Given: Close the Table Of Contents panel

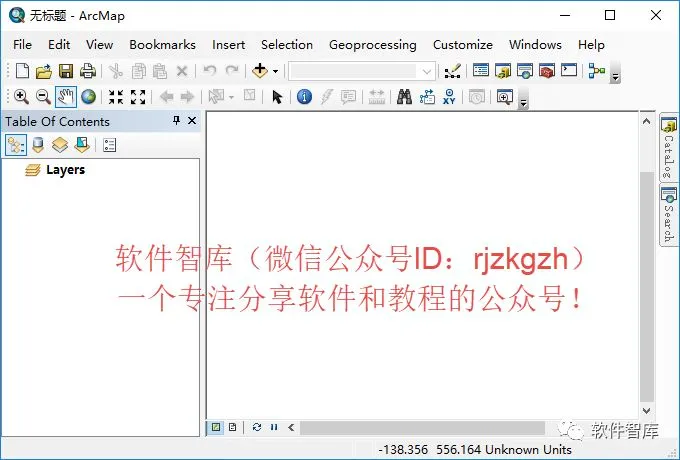Looking at the screenshot, I should [x=192, y=121].
